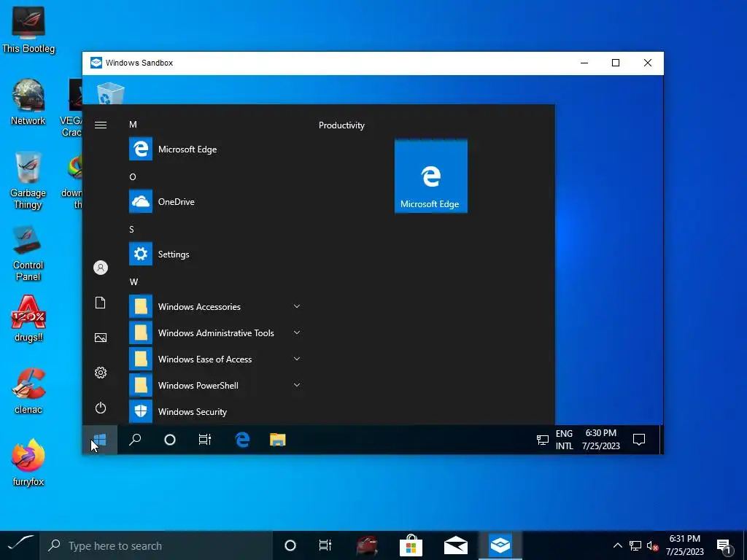Click the sandbox network tray icon
Screen dimensions: 747x560
tap(542, 440)
